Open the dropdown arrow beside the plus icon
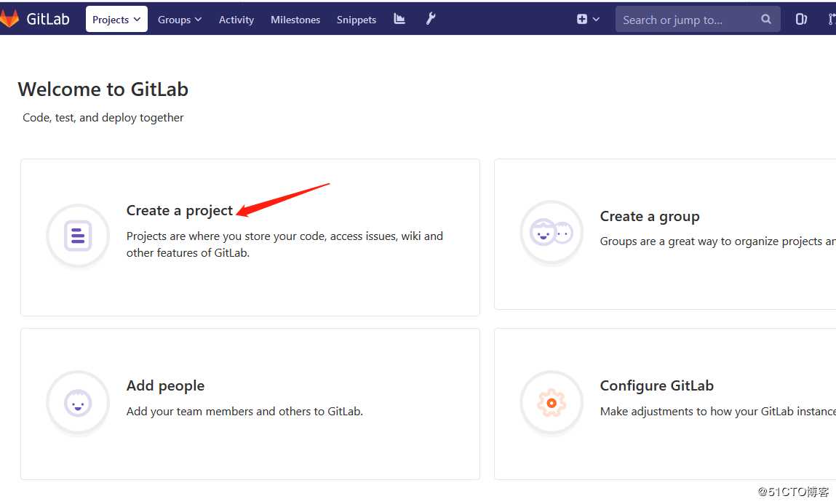Image resolution: width=836 pixels, height=504 pixels. coord(596,19)
